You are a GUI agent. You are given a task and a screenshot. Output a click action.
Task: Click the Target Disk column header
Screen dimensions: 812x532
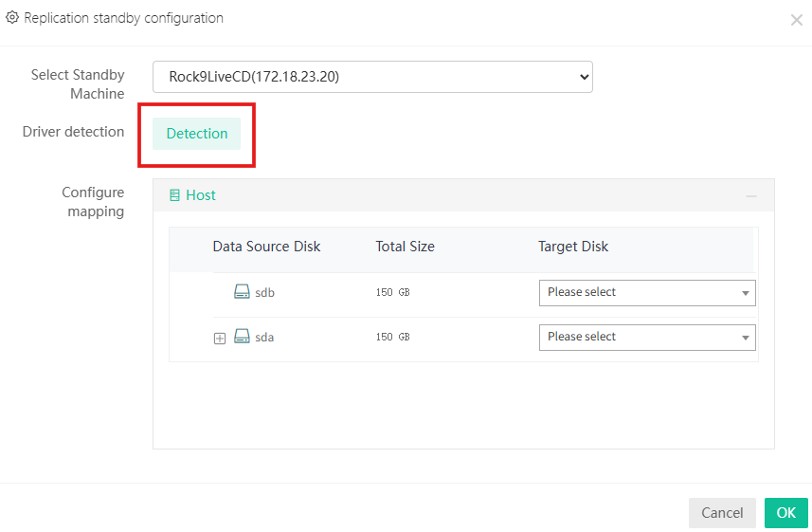click(573, 247)
